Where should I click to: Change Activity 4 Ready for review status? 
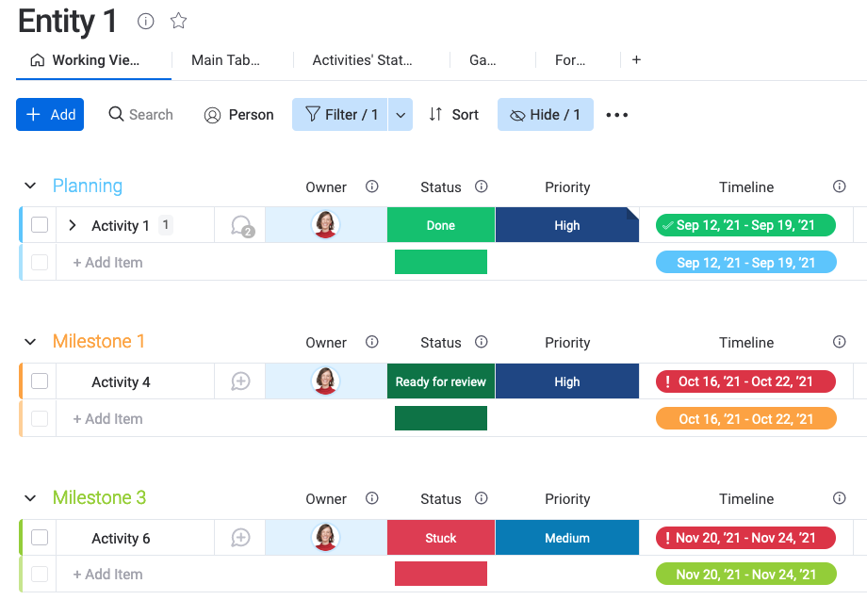441,381
